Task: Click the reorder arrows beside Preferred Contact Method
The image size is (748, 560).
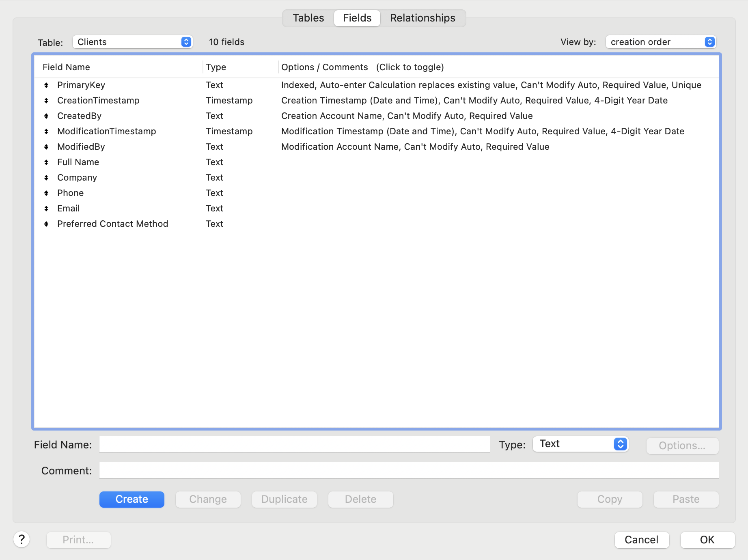Action: [x=46, y=224]
